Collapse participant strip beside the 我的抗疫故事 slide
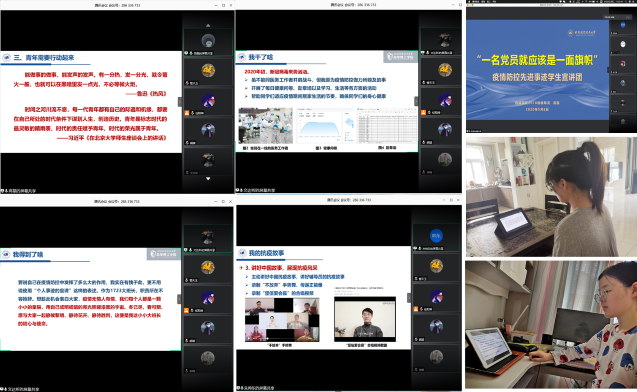 click(x=409, y=298)
